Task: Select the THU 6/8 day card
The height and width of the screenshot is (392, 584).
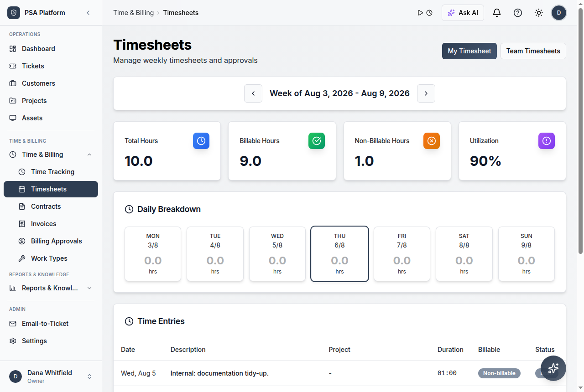Action: tap(339, 254)
